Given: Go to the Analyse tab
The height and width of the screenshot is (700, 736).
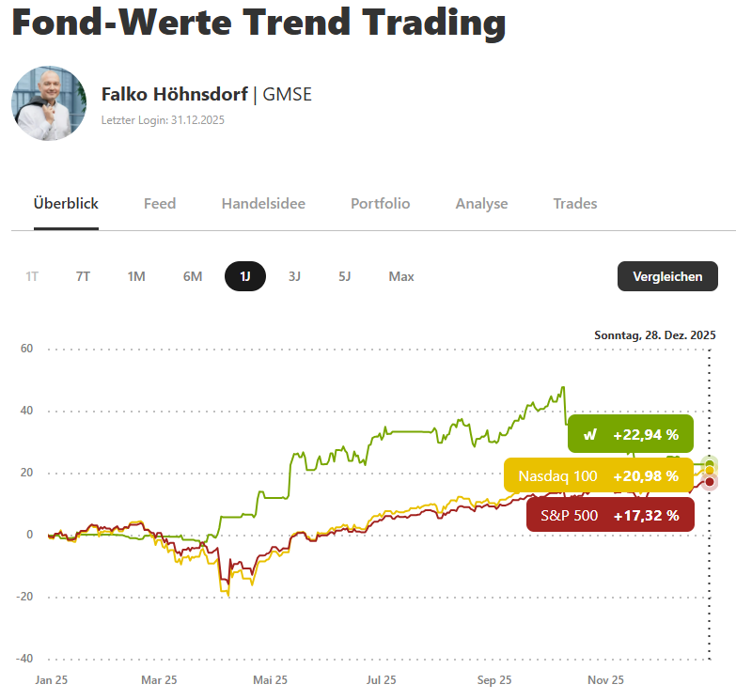Looking at the screenshot, I should [x=481, y=203].
